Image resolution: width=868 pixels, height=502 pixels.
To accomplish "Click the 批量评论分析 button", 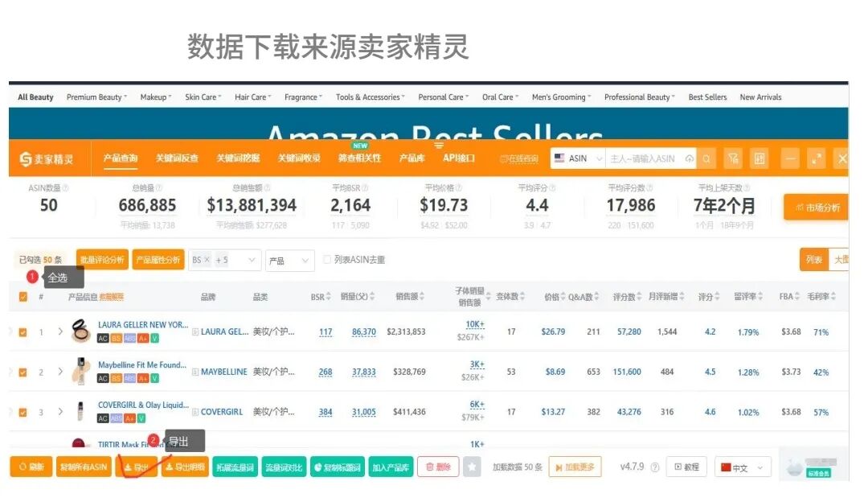I will 102,260.
